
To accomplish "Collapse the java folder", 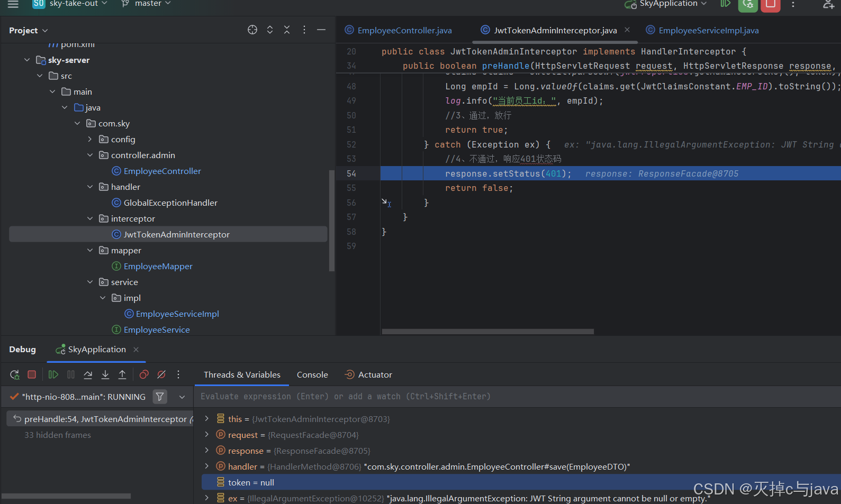I will 65,107.
